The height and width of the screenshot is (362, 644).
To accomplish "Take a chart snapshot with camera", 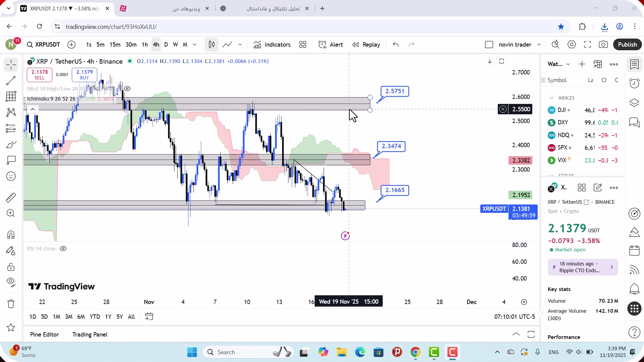I will (603, 45).
